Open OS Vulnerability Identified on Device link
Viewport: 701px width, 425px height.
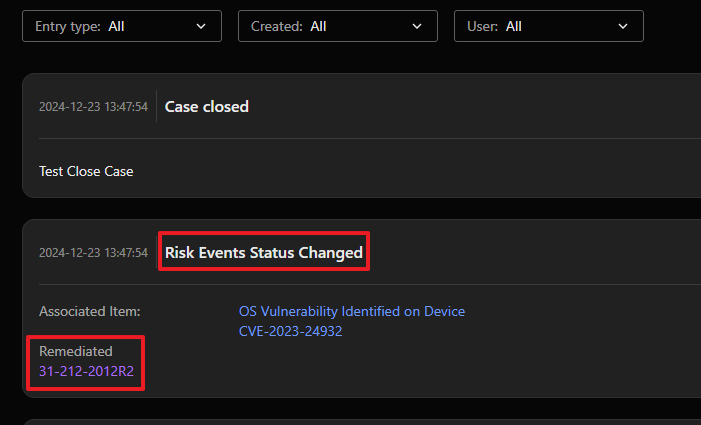(x=351, y=311)
